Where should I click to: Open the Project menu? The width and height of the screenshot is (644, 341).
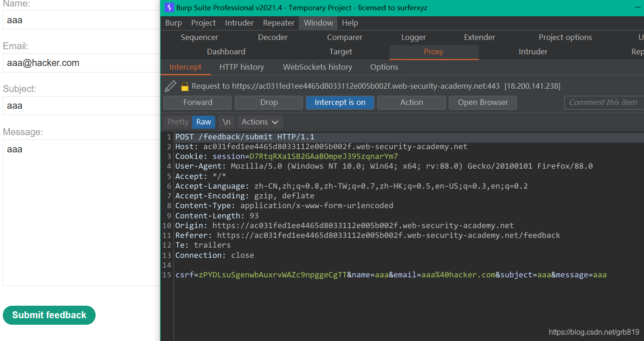click(203, 23)
